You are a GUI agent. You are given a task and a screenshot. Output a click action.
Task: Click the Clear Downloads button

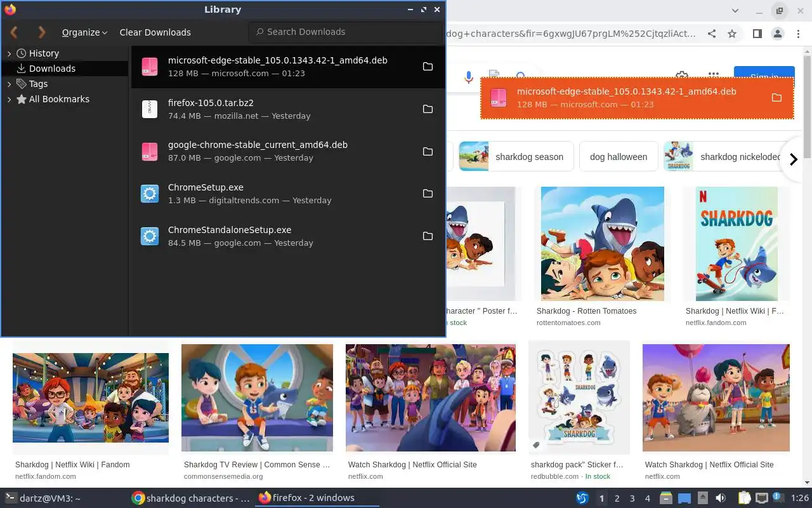pyautogui.click(x=155, y=32)
